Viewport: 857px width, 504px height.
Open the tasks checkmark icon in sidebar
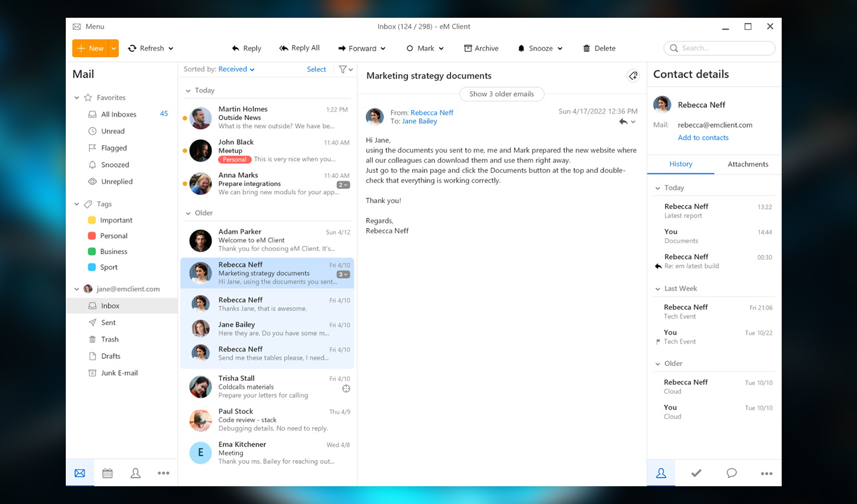tap(696, 473)
